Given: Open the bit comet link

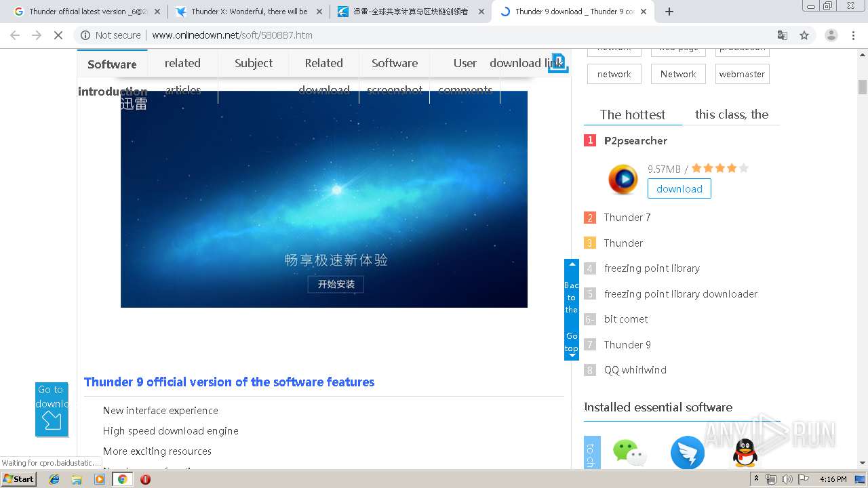Looking at the screenshot, I should coord(626,319).
